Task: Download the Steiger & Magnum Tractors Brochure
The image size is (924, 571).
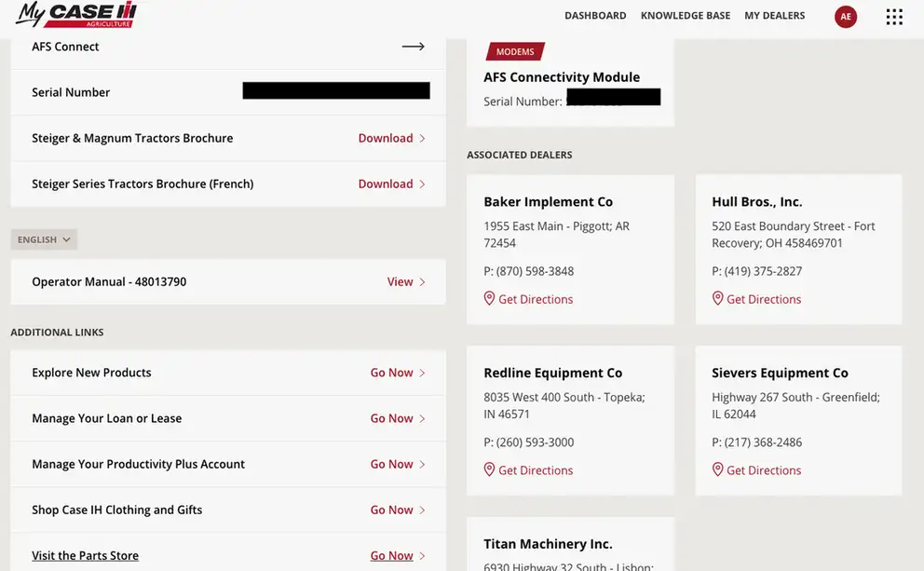Action: tap(386, 138)
